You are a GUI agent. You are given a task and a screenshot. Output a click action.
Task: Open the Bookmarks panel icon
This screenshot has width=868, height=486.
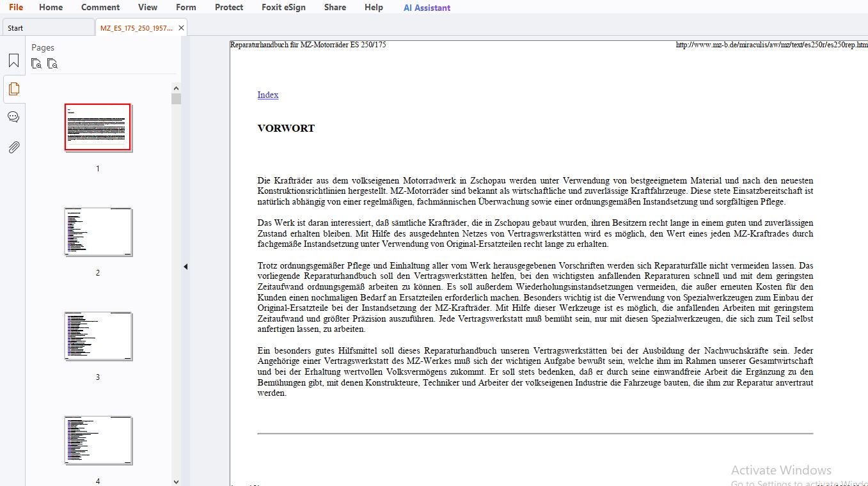click(x=13, y=61)
